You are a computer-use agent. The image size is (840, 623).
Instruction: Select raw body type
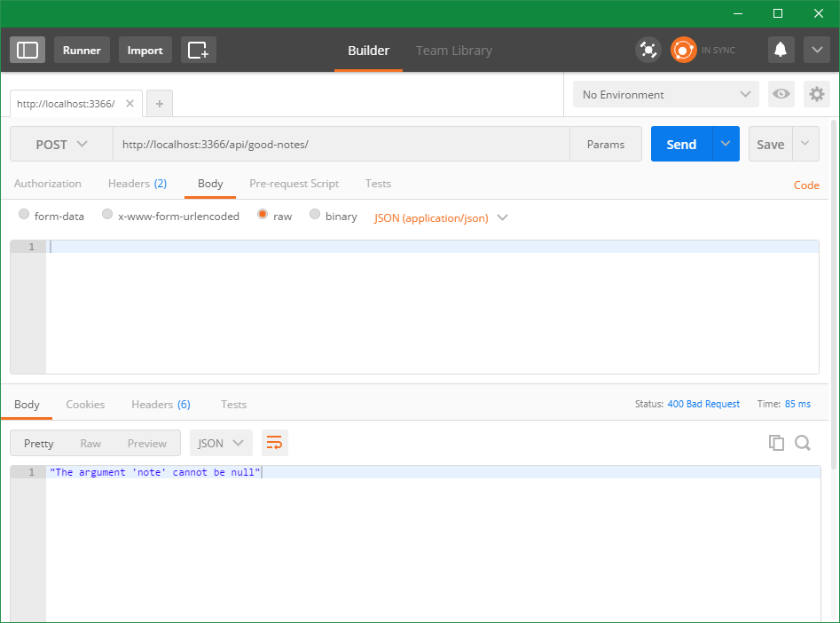263,215
